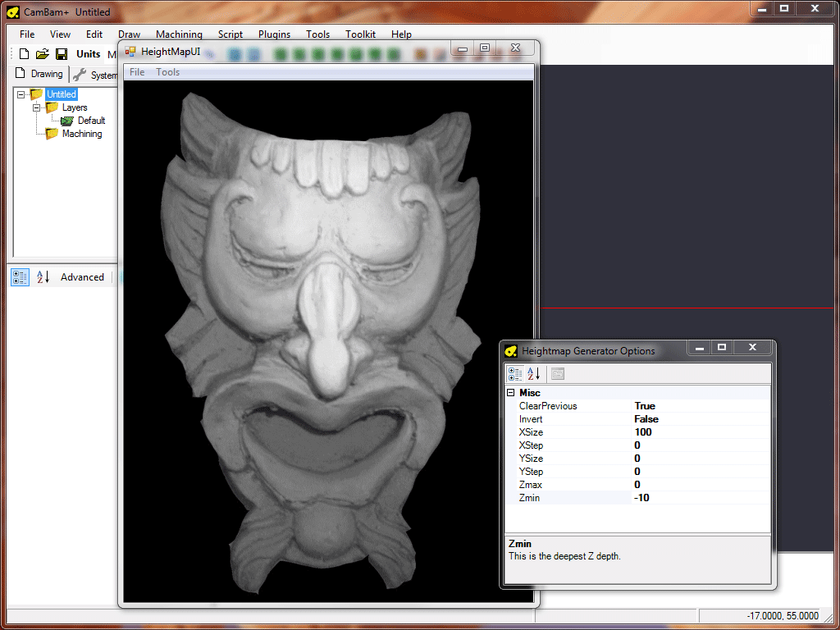
Task: Collapse the Misc property category
Action: (x=511, y=393)
